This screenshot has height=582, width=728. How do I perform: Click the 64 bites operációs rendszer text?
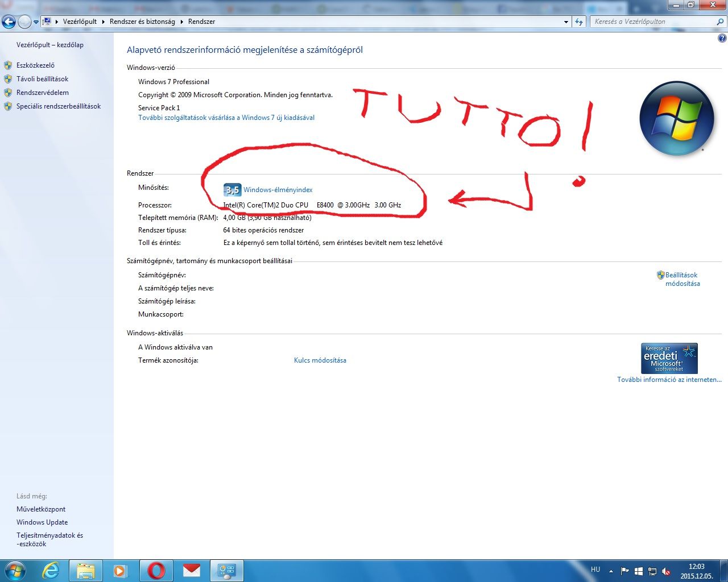point(263,230)
